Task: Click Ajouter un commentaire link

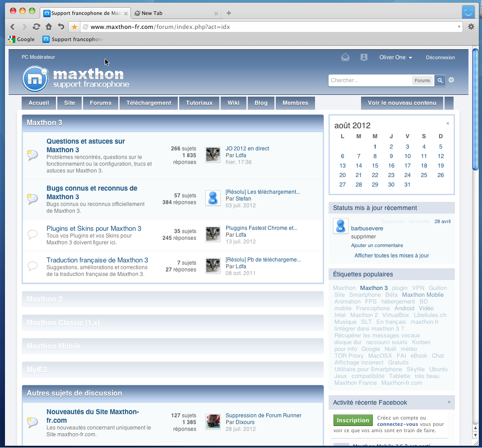Action: click(x=377, y=245)
